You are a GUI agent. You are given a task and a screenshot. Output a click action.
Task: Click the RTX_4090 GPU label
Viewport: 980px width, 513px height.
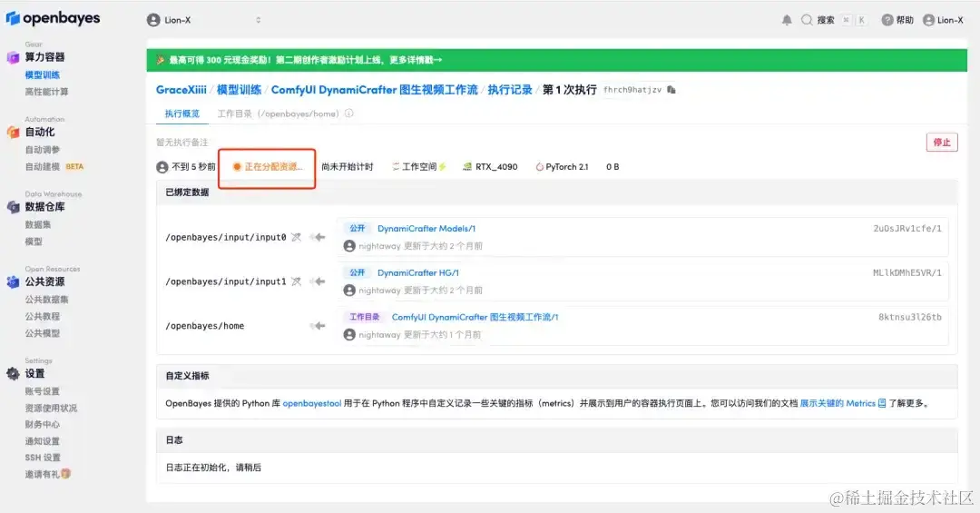pyautogui.click(x=491, y=167)
